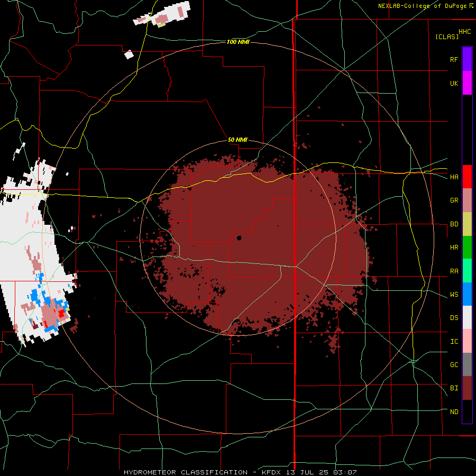Click the HR legend label

(454, 248)
